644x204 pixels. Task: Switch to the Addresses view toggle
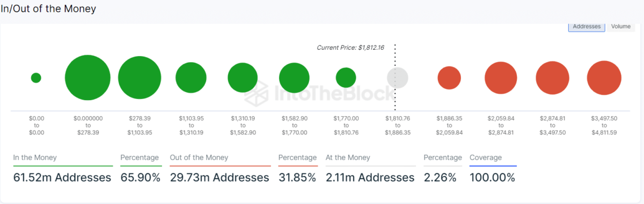pyautogui.click(x=587, y=26)
